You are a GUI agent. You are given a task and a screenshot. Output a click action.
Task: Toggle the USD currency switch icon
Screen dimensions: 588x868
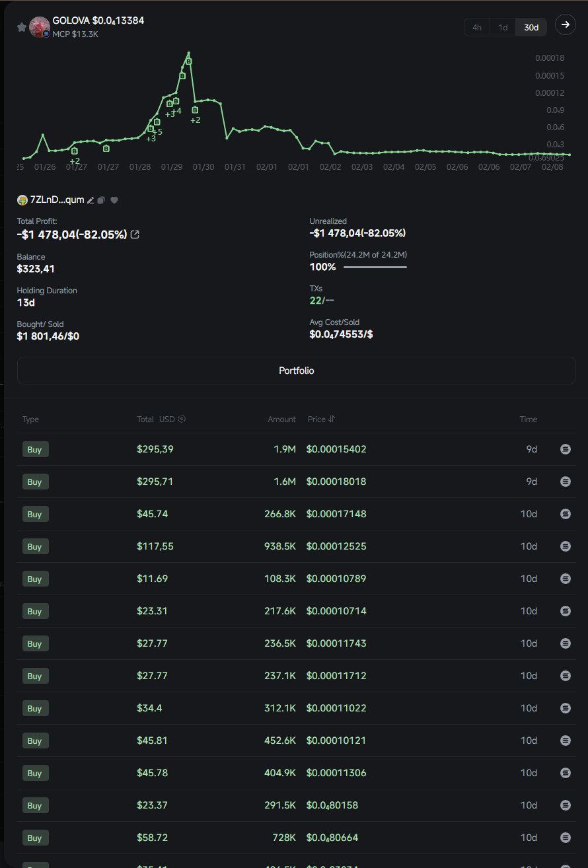click(182, 419)
